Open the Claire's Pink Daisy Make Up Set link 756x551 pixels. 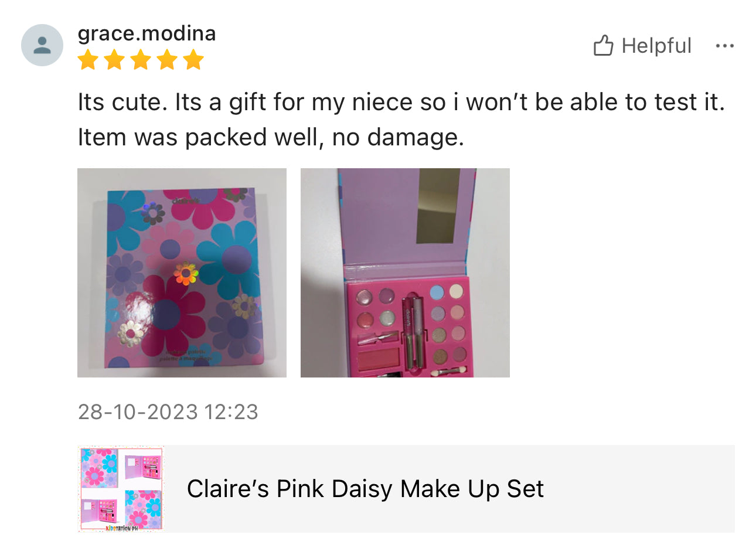point(365,489)
